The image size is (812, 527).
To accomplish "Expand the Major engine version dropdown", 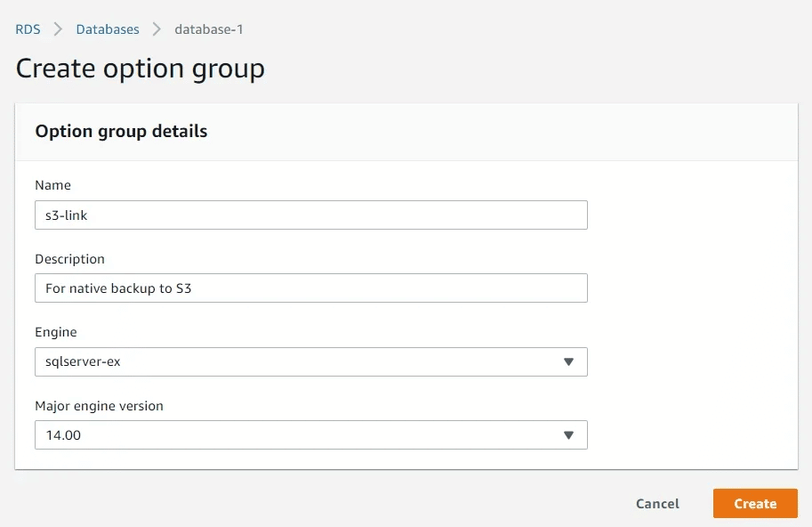I will tap(302, 435).
